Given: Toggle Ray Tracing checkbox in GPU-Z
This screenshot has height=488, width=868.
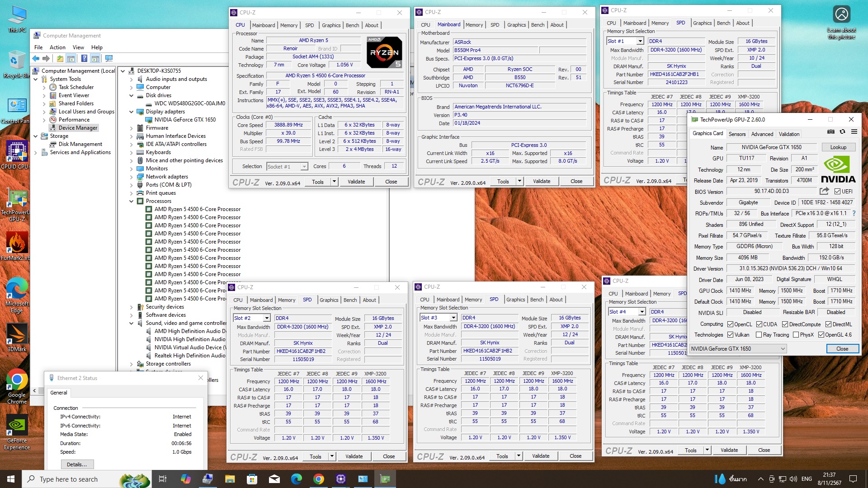Looking at the screenshot, I should [759, 335].
